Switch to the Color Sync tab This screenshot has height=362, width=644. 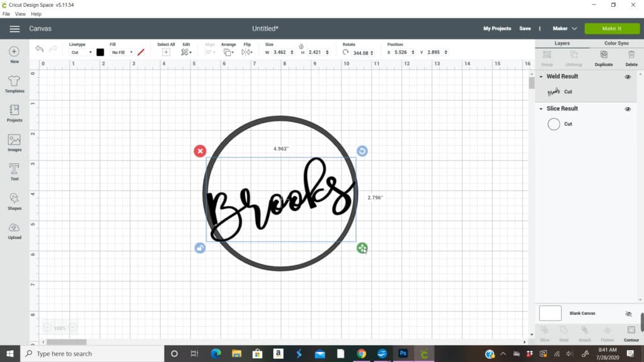click(x=616, y=43)
